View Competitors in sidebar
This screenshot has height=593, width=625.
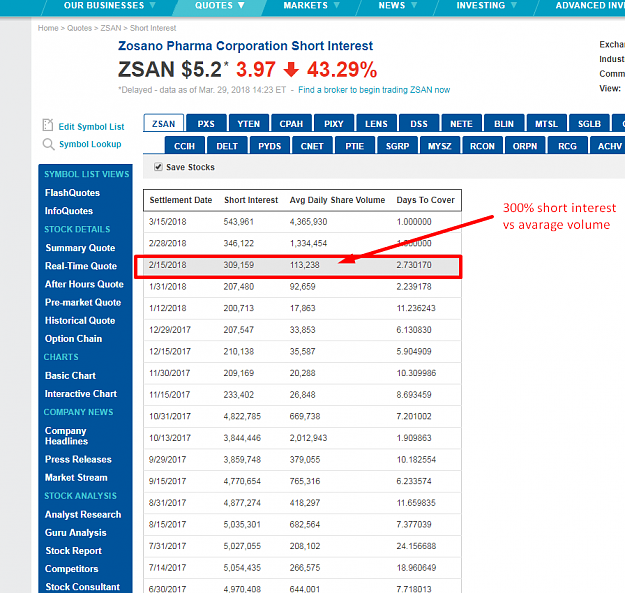coord(71,569)
